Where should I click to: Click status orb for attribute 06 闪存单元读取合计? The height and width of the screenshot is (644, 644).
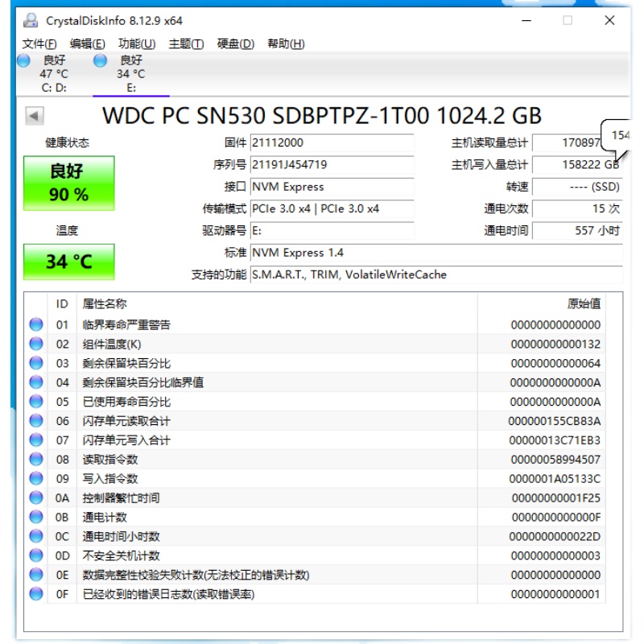click(36, 421)
